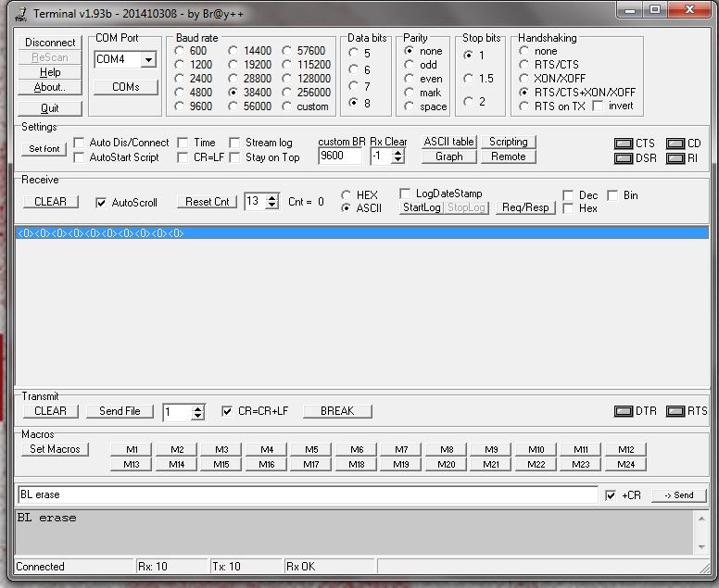Viewport: 719px width, 588px height.
Task: Switch receive display to HEX
Action: [x=347, y=195]
